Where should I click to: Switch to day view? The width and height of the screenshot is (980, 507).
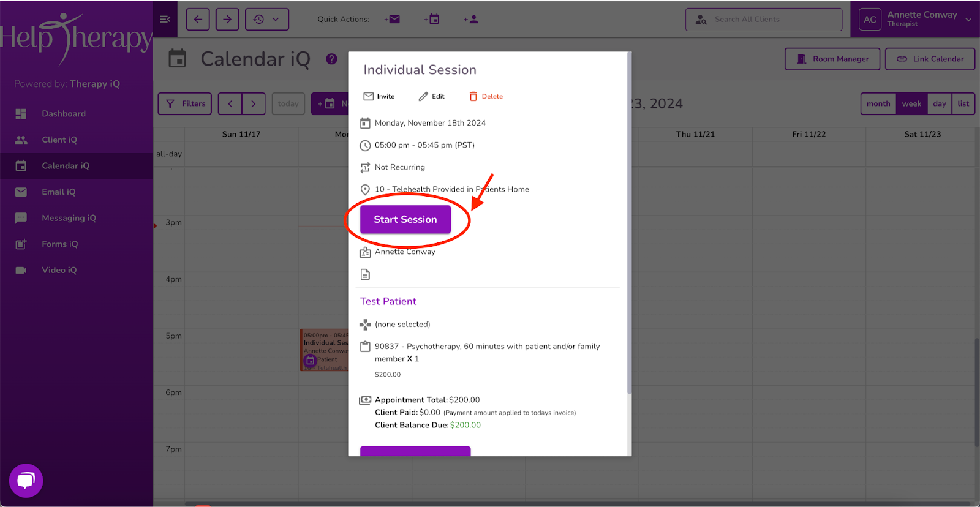[940, 103]
